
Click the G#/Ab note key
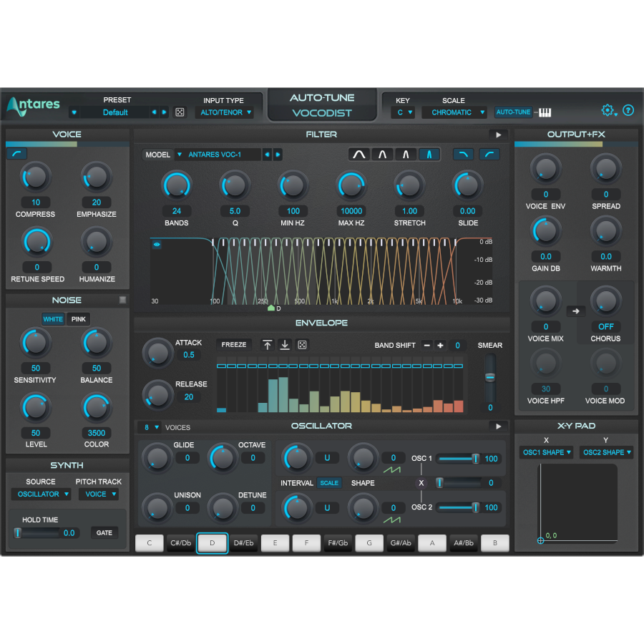click(x=401, y=543)
